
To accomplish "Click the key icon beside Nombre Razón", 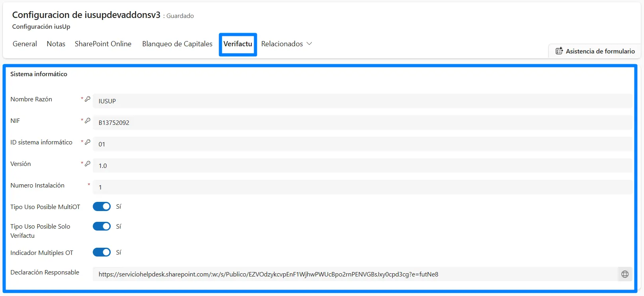I will click(88, 99).
